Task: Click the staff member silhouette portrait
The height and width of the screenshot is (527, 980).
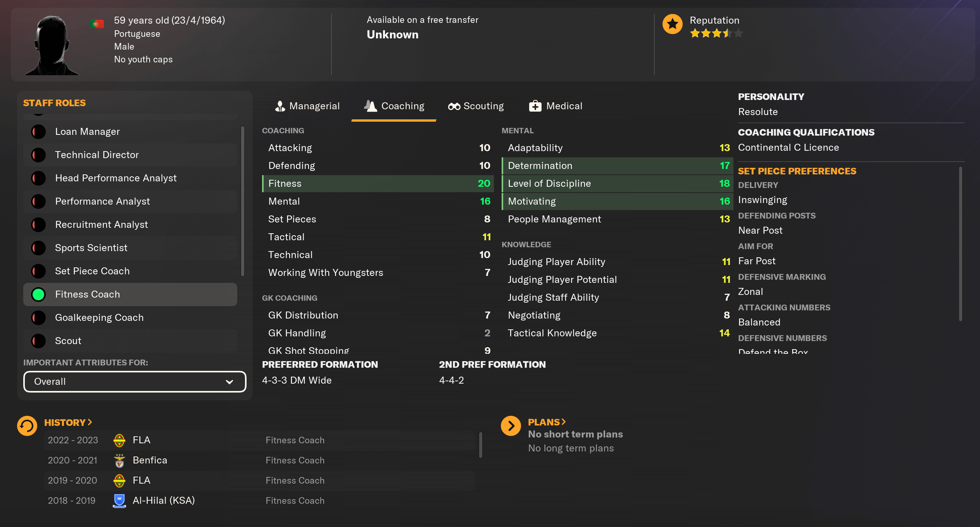Action: [x=52, y=45]
